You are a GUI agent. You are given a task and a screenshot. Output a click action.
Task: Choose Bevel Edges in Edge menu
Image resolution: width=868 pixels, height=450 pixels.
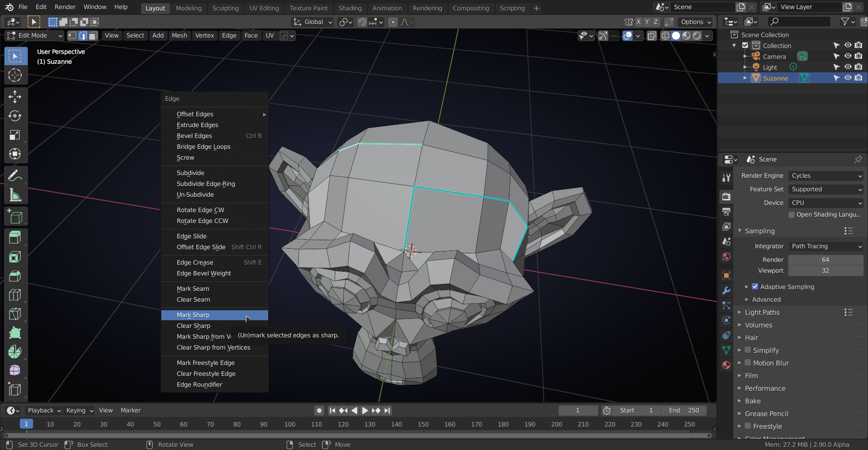click(x=215, y=136)
